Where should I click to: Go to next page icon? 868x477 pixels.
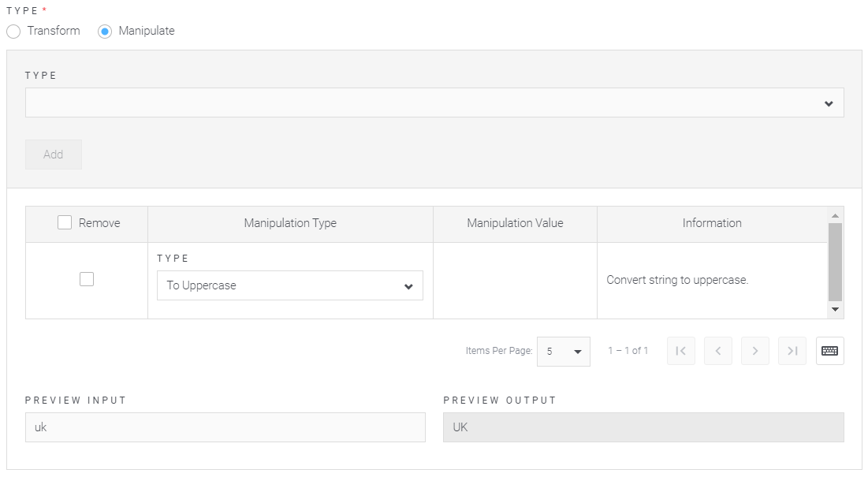(x=755, y=351)
